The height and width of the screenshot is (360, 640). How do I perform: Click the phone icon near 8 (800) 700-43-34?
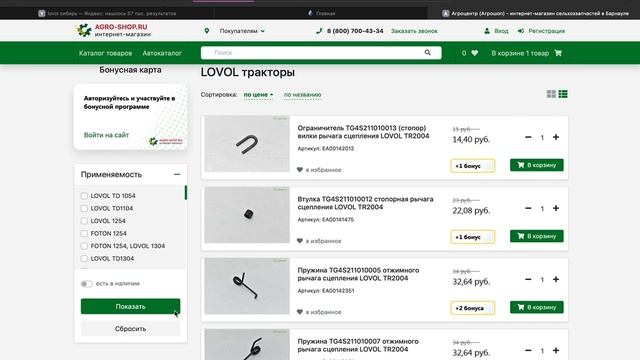[319, 31]
